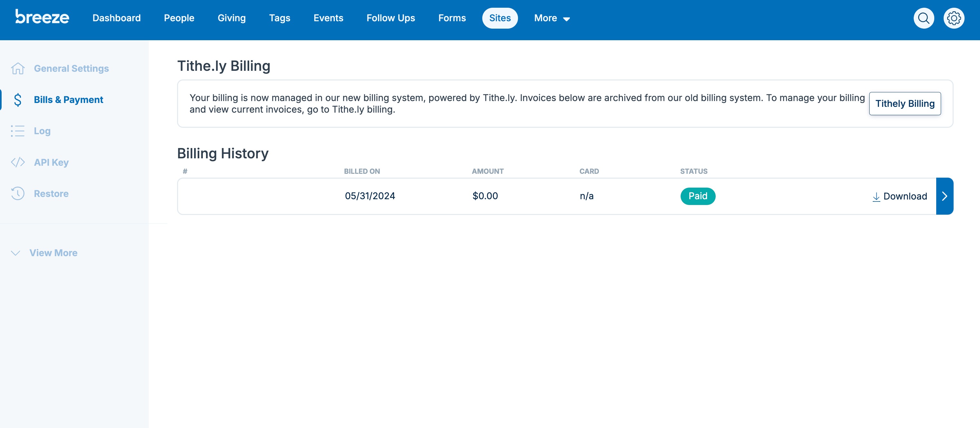The height and width of the screenshot is (428, 980).
Task: Expand the More navigation dropdown
Action: click(x=551, y=18)
